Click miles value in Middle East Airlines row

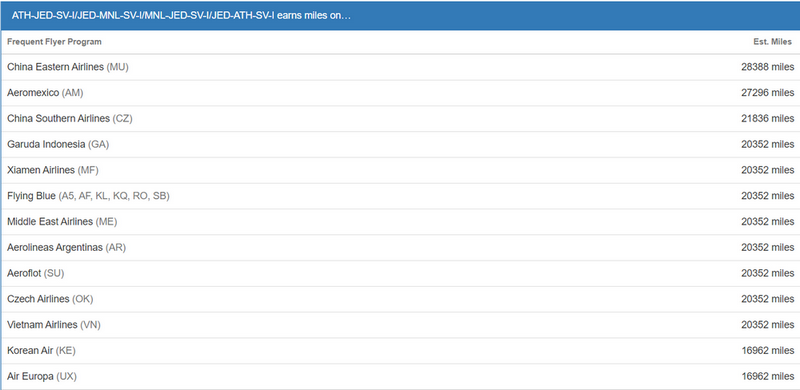[x=767, y=222]
